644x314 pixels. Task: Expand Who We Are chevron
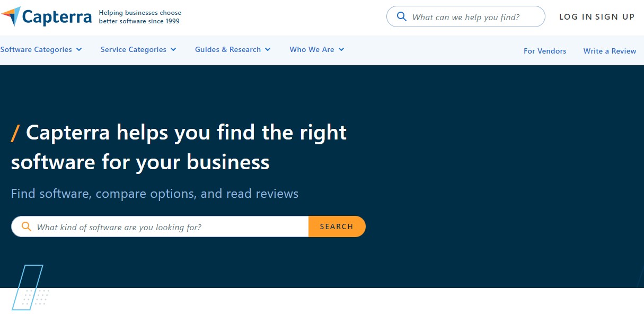point(341,49)
